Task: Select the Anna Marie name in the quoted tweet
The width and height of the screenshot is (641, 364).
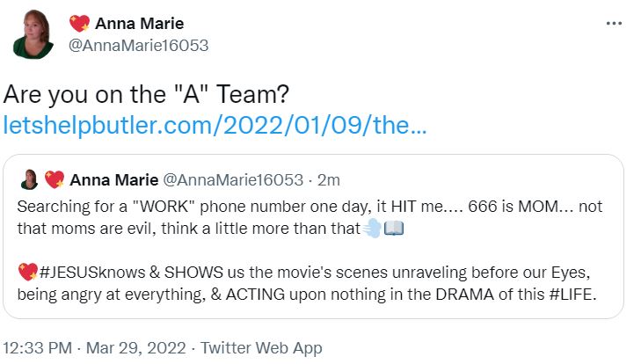Action: (113, 180)
